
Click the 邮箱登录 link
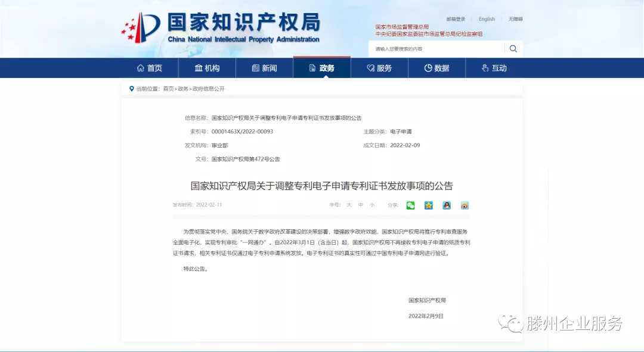456,19
